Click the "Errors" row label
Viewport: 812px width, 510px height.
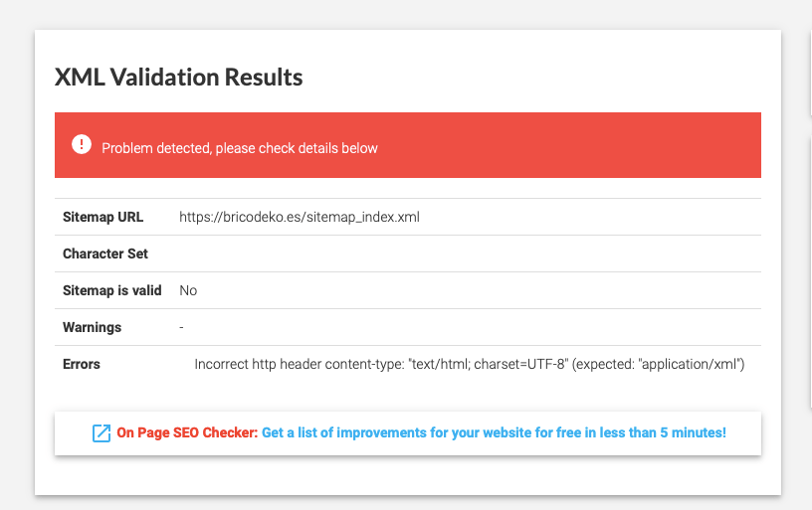pyautogui.click(x=82, y=364)
